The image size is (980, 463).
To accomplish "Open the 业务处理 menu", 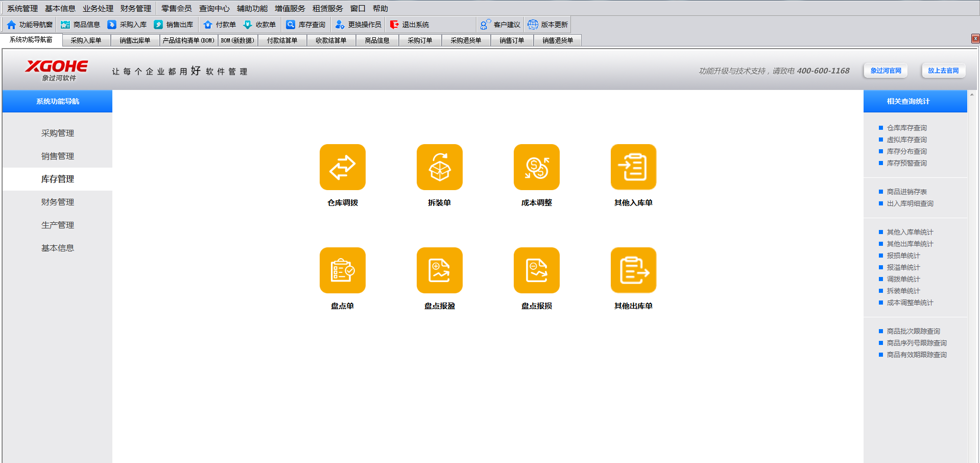I will coord(98,8).
